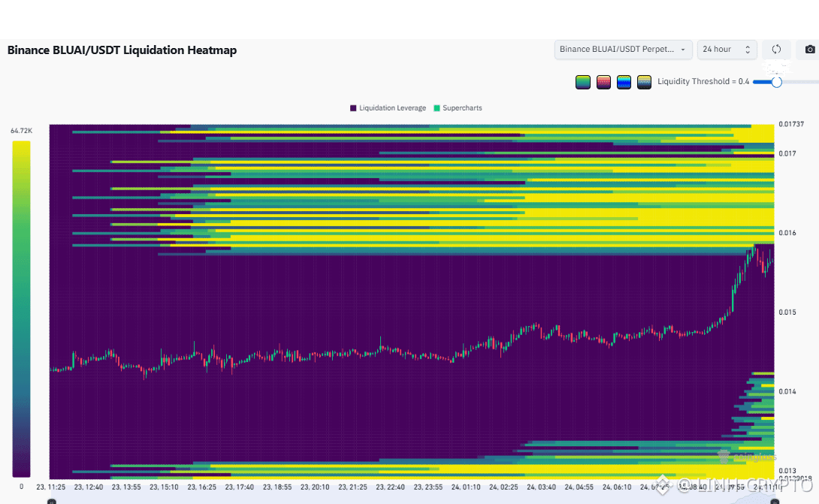
Task: Click the 0.01737 price axis label
Action: pyautogui.click(x=791, y=124)
